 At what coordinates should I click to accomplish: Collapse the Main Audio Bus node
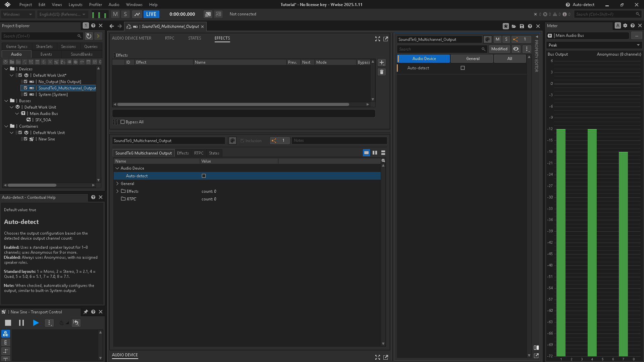click(x=17, y=114)
